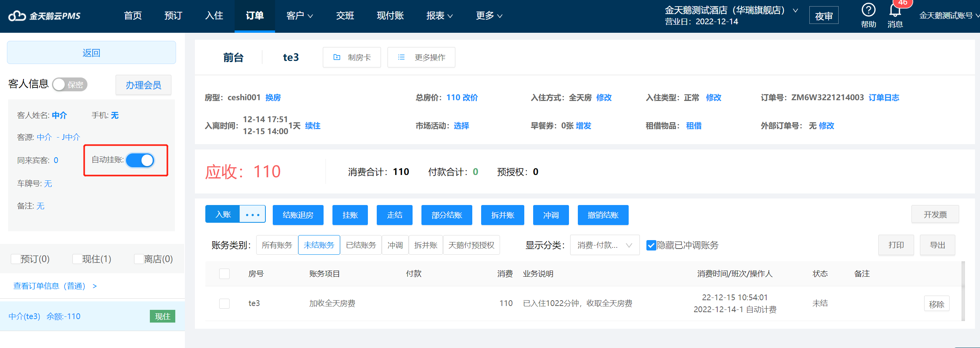Click the 导出 button
This screenshot has height=348, width=980.
[938, 245]
